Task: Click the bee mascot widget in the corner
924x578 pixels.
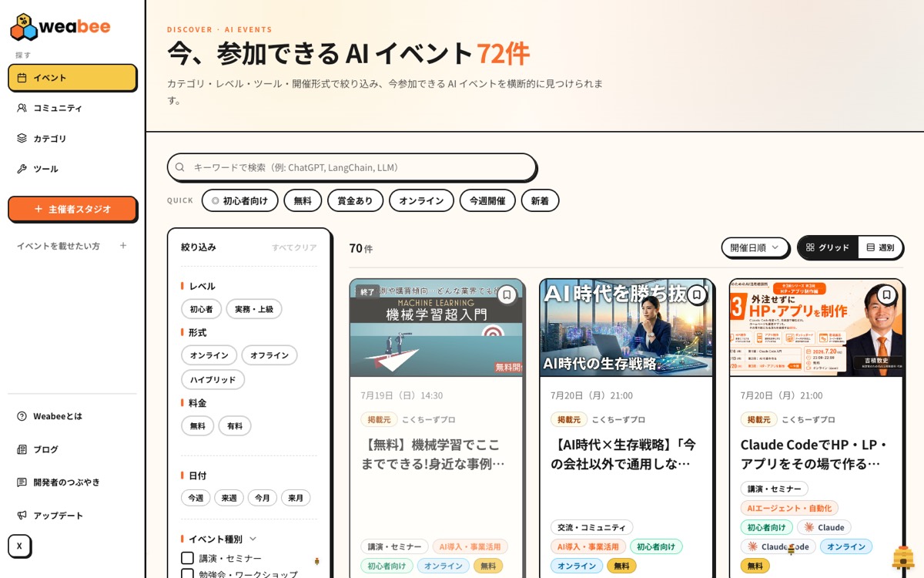Action: [902, 558]
